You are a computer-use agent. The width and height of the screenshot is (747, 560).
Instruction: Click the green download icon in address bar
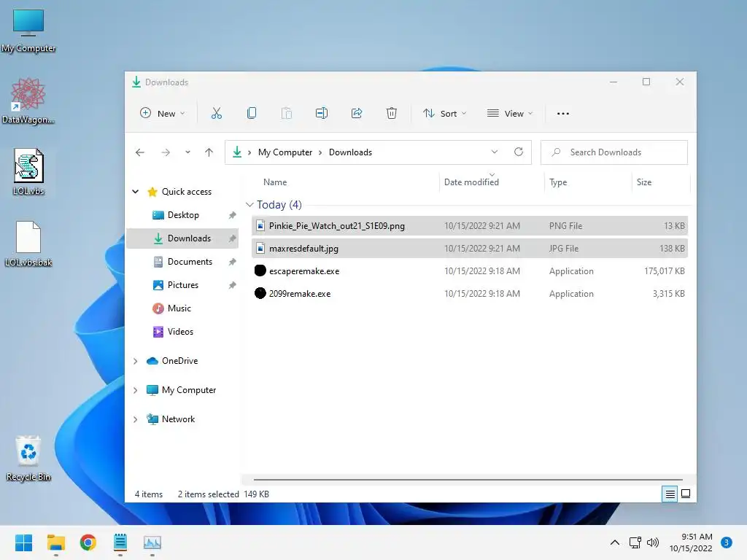237,152
